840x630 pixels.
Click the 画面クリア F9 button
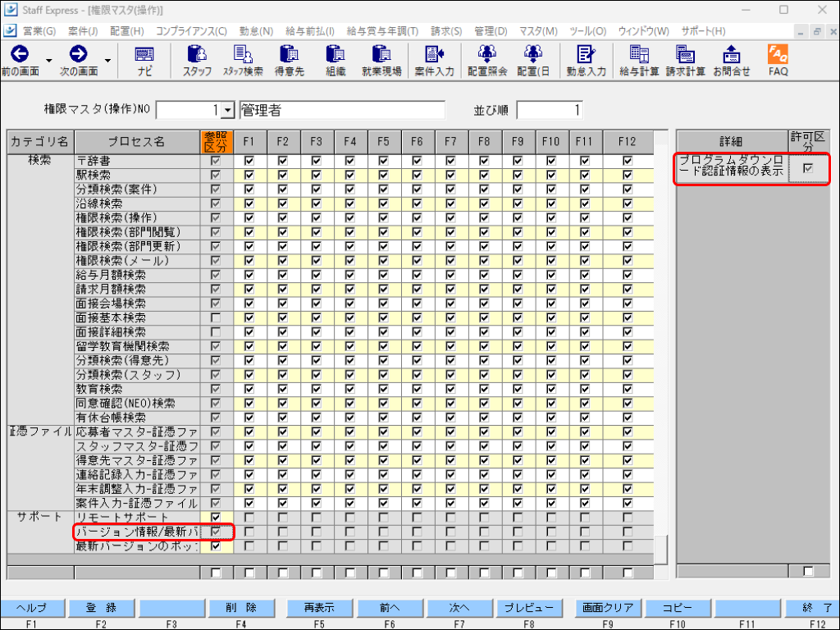coord(608,608)
